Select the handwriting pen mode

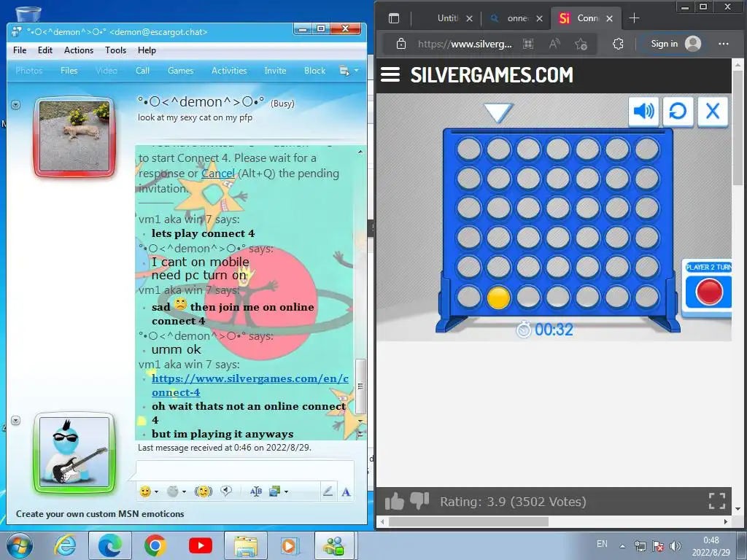[328, 491]
